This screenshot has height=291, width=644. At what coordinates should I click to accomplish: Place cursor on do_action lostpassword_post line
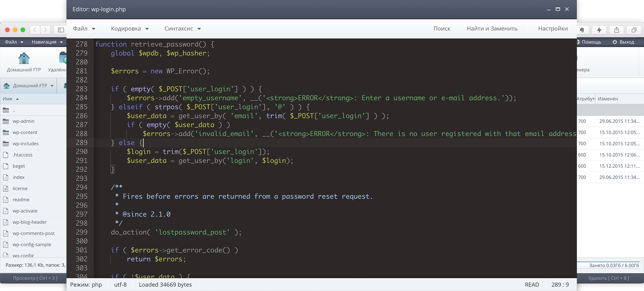click(x=176, y=232)
